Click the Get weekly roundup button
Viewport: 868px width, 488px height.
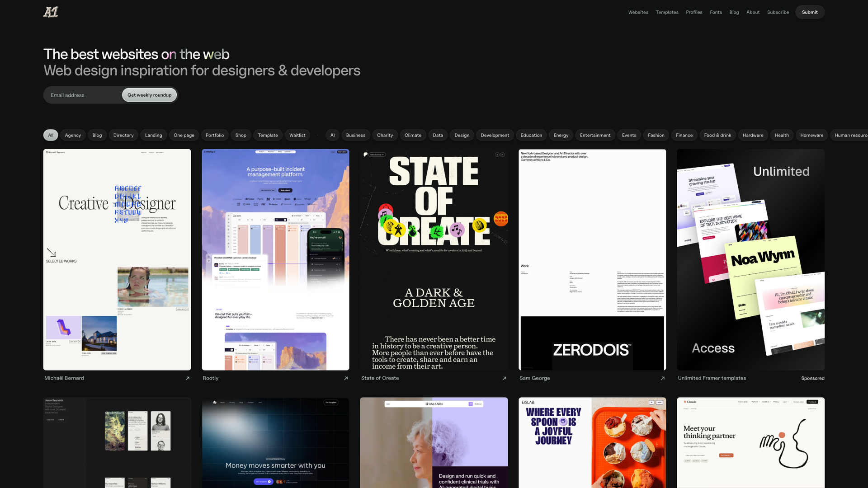pyautogui.click(x=149, y=95)
